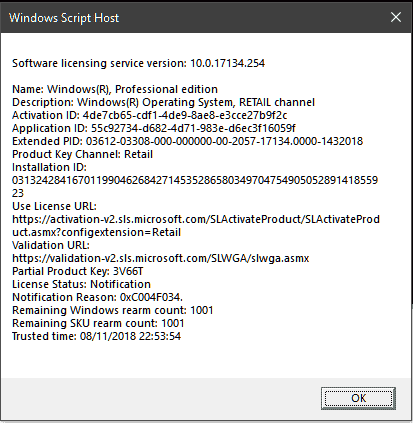Click the Product Key Channel: Retail line

[82, 154]
